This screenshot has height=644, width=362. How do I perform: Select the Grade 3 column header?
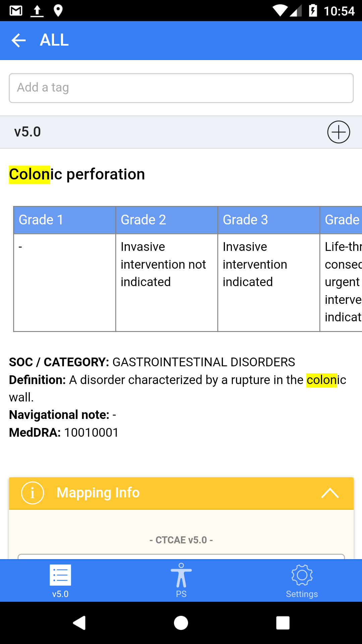click(268, 220)
